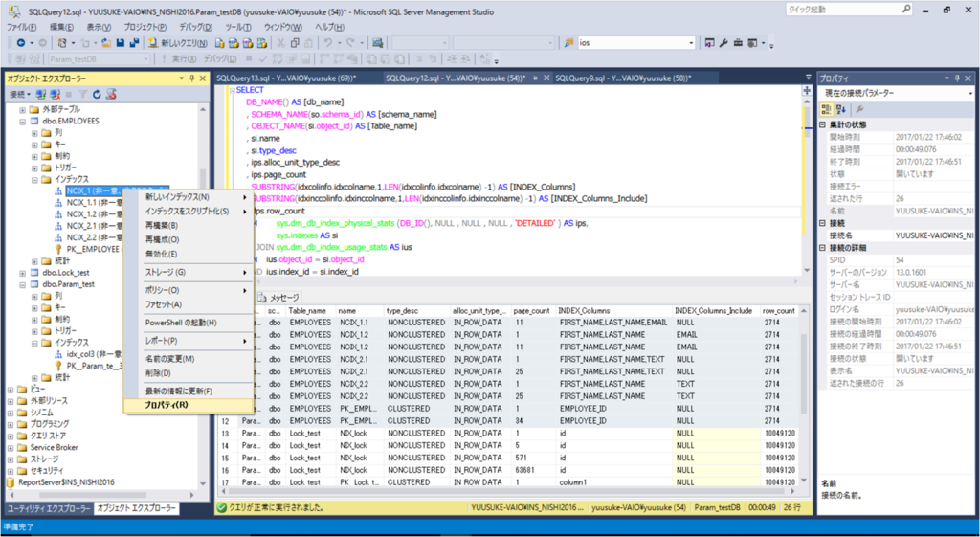The width and height of the screenshot is (980, 537).
Task: Click the page_count column header in results
Action: tap(532, 311)
